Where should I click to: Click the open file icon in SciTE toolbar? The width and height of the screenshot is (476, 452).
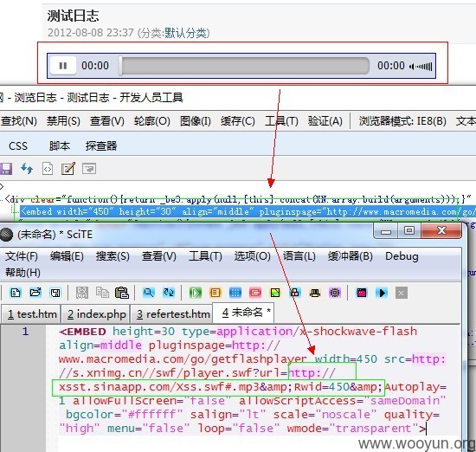pyautogui.click(x=35, y=293)
